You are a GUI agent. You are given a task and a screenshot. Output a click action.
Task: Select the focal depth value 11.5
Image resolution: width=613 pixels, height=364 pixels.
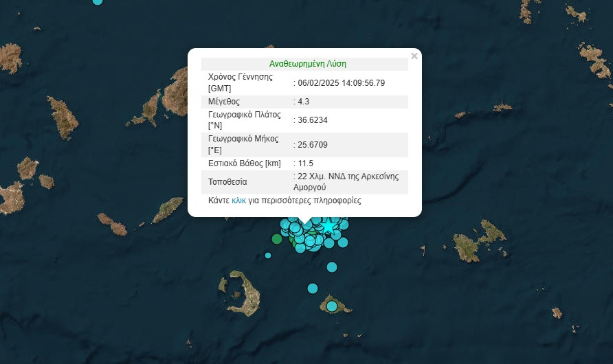305,163
